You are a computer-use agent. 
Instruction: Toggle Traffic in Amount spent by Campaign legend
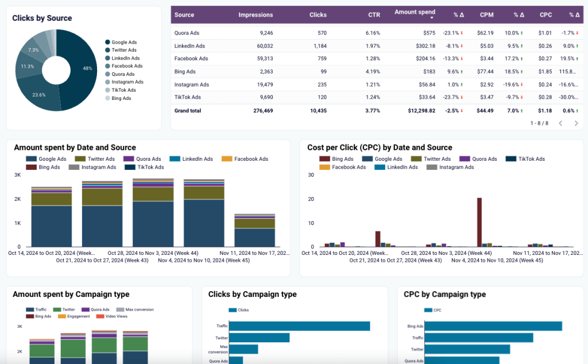tap(36, 309)
